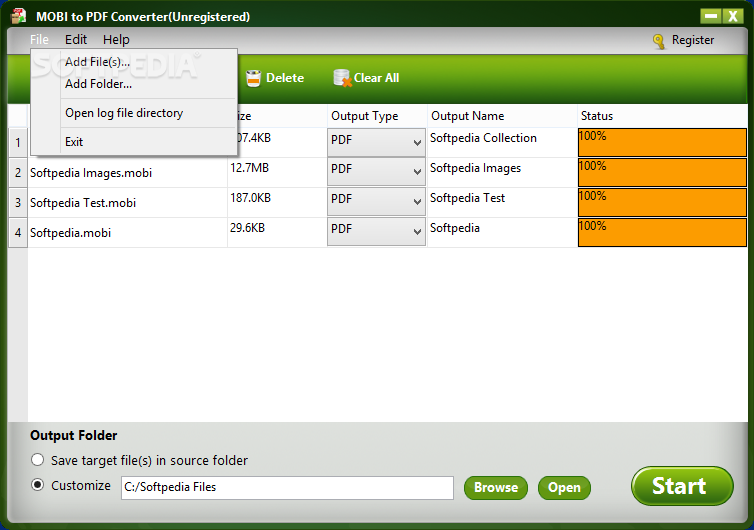
Task: Select the Customize radio button
Action: (x=38, y=485)
